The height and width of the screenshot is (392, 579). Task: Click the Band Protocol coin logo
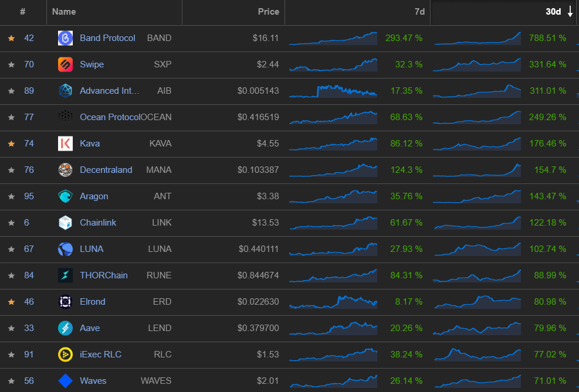(x=65, y=38)
